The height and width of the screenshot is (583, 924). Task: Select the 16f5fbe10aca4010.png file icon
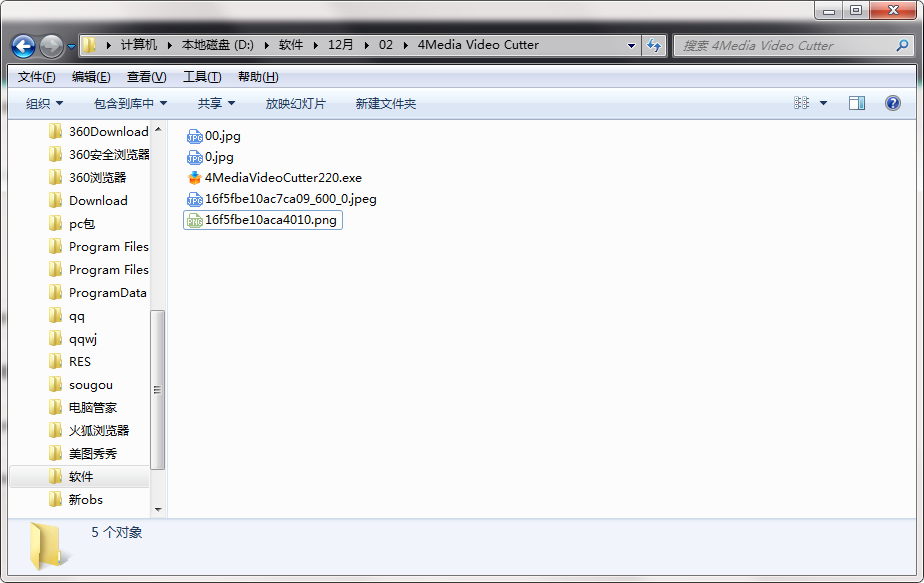194,220
